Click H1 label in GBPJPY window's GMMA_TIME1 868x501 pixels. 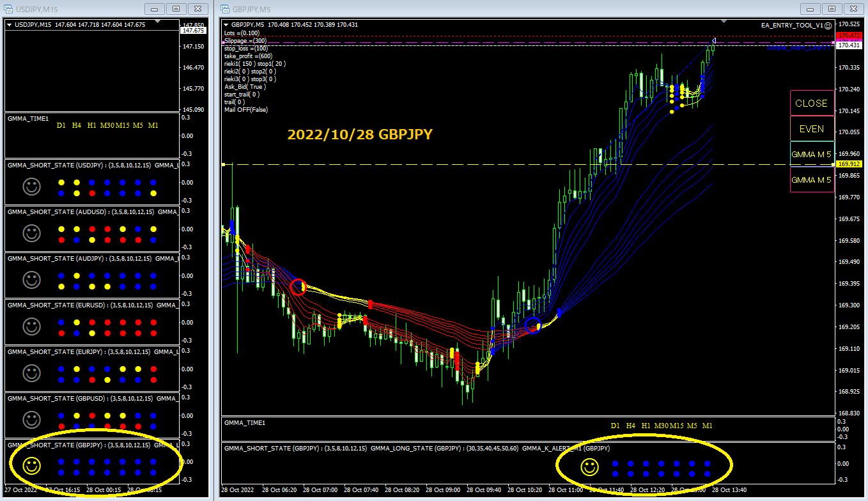point(646,426)
